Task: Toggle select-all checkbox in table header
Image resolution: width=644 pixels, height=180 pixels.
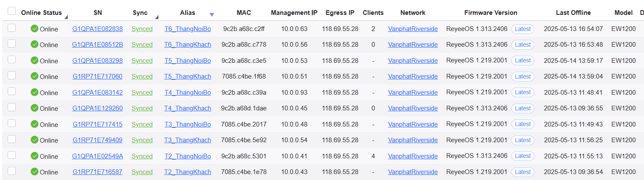Action: click(x=11, y=11)
